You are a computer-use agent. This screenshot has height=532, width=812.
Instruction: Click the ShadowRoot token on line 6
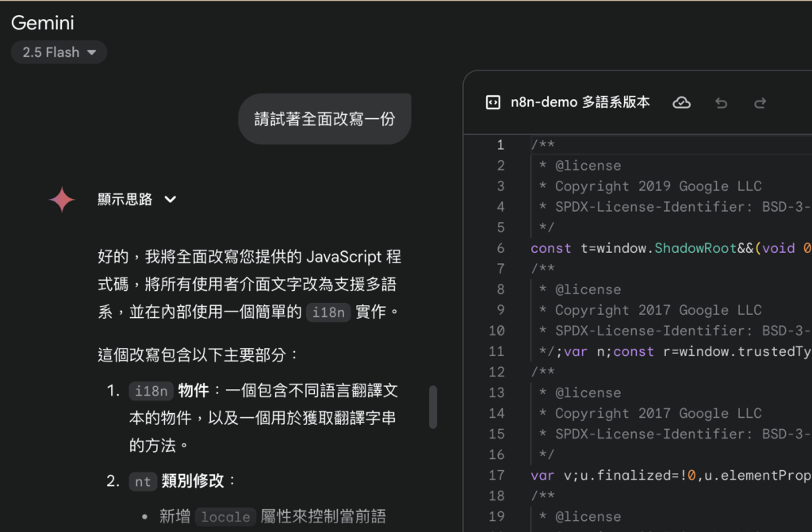pyautogui.click(x=695, y=248)
